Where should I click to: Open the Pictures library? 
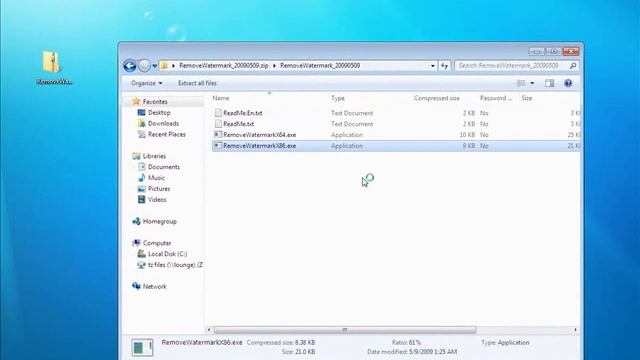159,189
